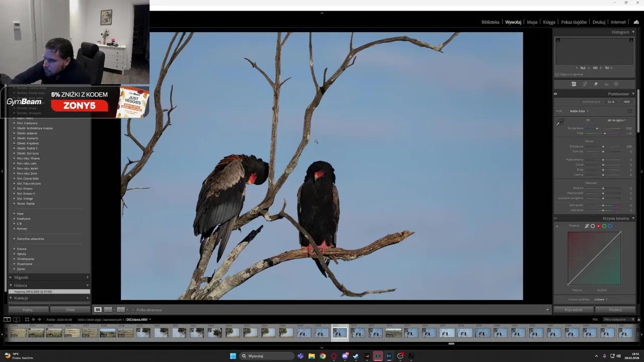Click the Automatyczne tone button
Image resolution: width=644 pixels, height=362 pixels.
point(591,102)
